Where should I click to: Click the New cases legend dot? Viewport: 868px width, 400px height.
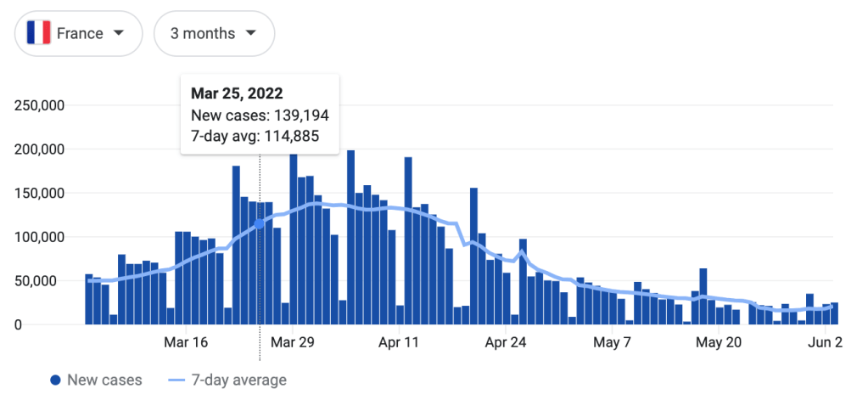tap(56, 380)
